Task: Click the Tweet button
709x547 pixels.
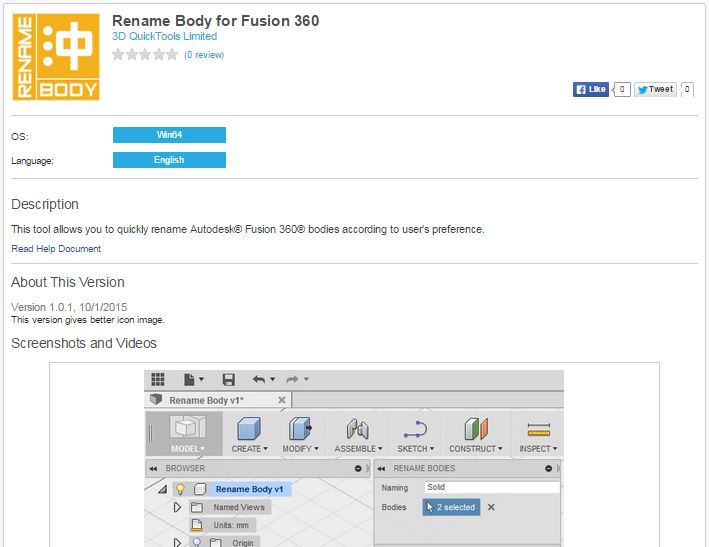Action: click(x=655, y=89)
